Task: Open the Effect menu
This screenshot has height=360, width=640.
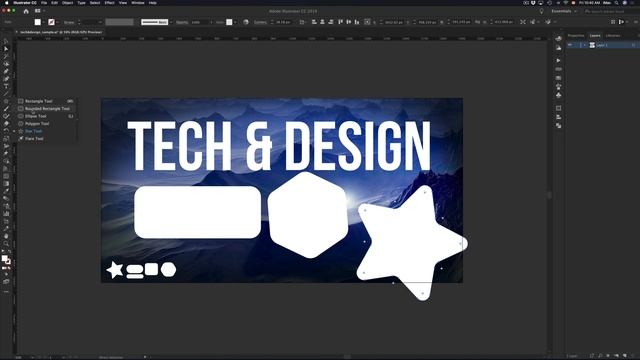Action: [110, 3]
